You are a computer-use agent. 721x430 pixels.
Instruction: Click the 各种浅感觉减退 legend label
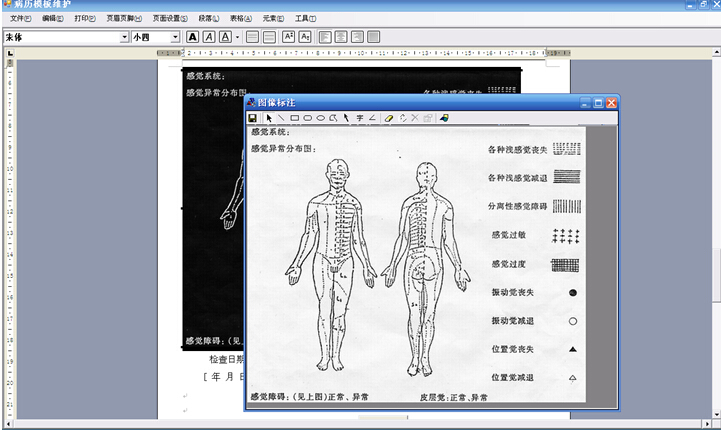517,178
